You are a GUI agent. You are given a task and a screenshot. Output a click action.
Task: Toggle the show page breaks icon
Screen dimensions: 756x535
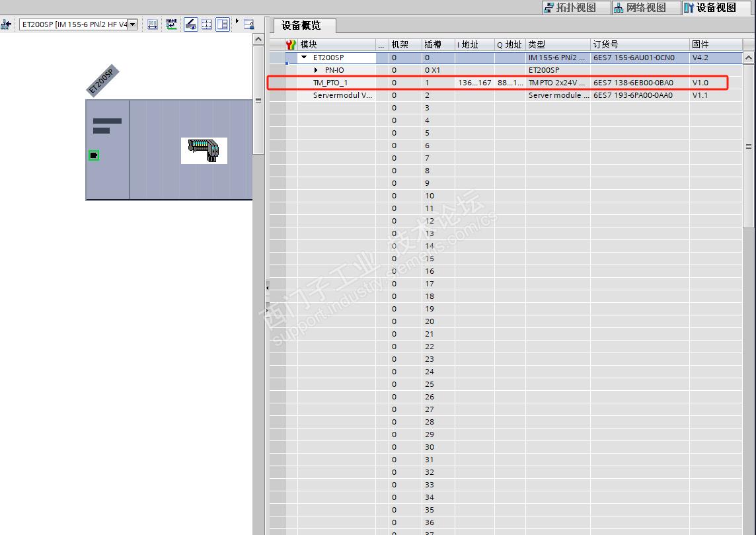click(206, 24)
